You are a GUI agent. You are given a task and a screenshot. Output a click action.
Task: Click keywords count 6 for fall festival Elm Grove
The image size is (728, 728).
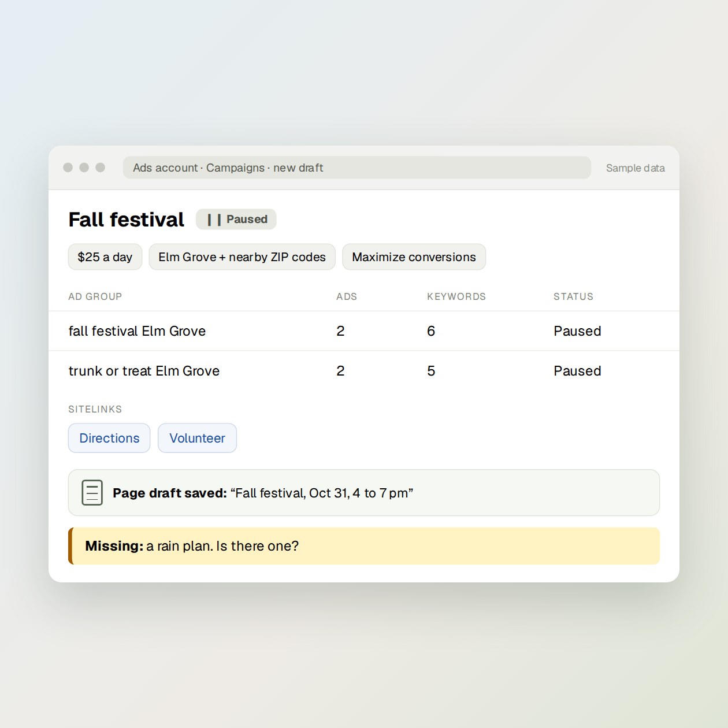pos(431,331)
